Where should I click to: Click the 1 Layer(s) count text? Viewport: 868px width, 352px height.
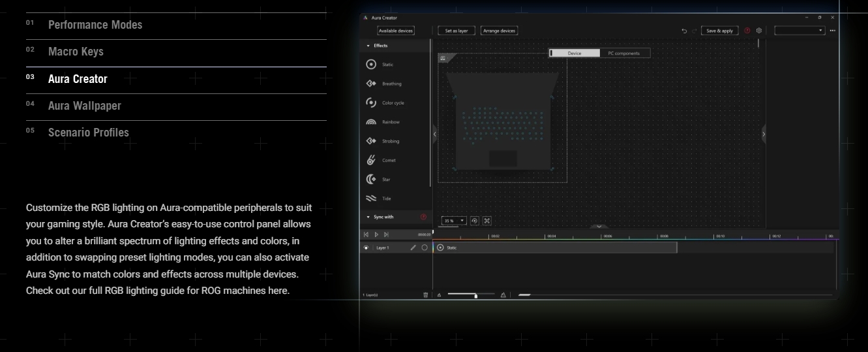370,295
